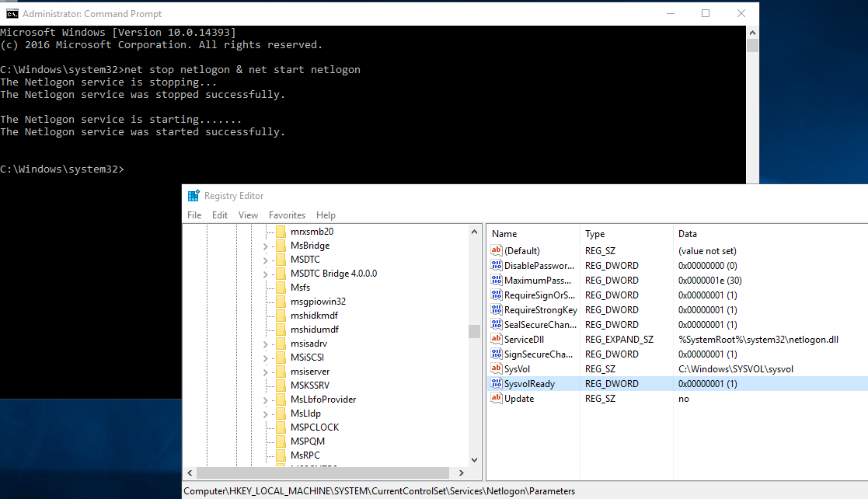The height and width of the screenshot is (499, 868).
Task: Expand the MsLldp tree node
Action: click(265, 414)
